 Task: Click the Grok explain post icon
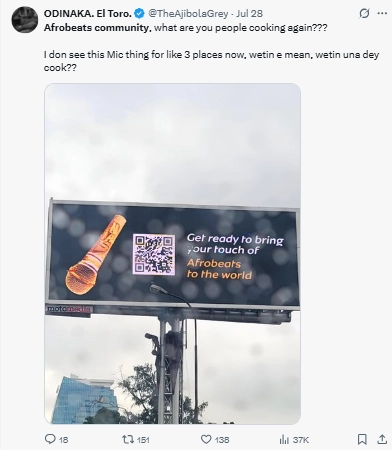coord(364,13)
